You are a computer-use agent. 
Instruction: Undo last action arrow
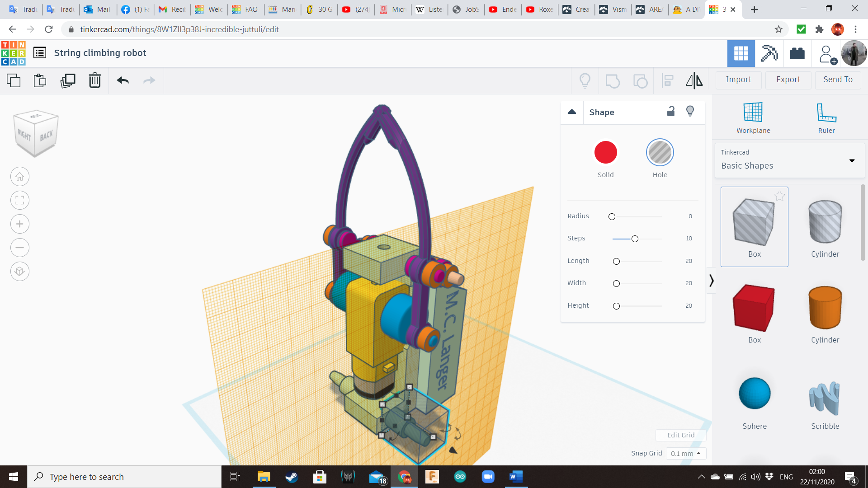pos(123,80)
